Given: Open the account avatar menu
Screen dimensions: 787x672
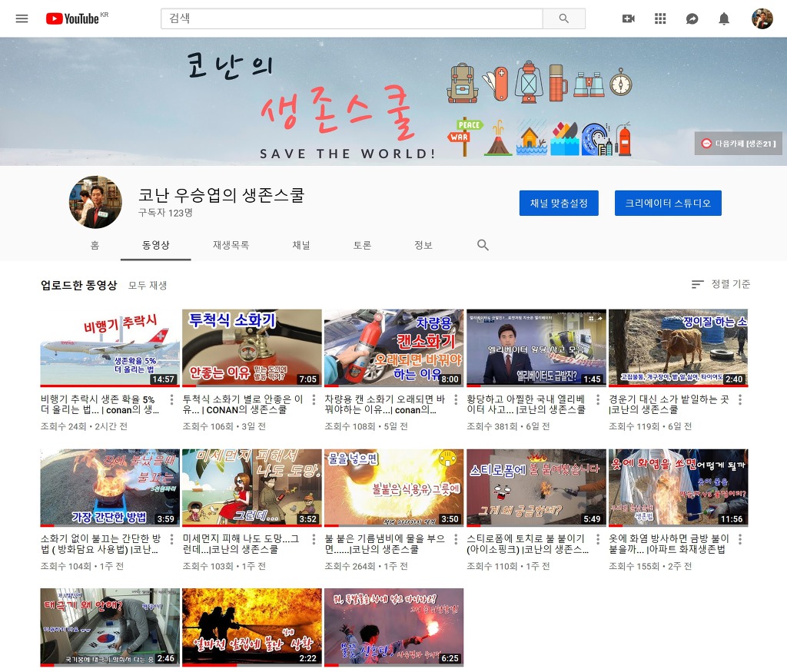Looking at the screenshot, I should coord(762,18).
